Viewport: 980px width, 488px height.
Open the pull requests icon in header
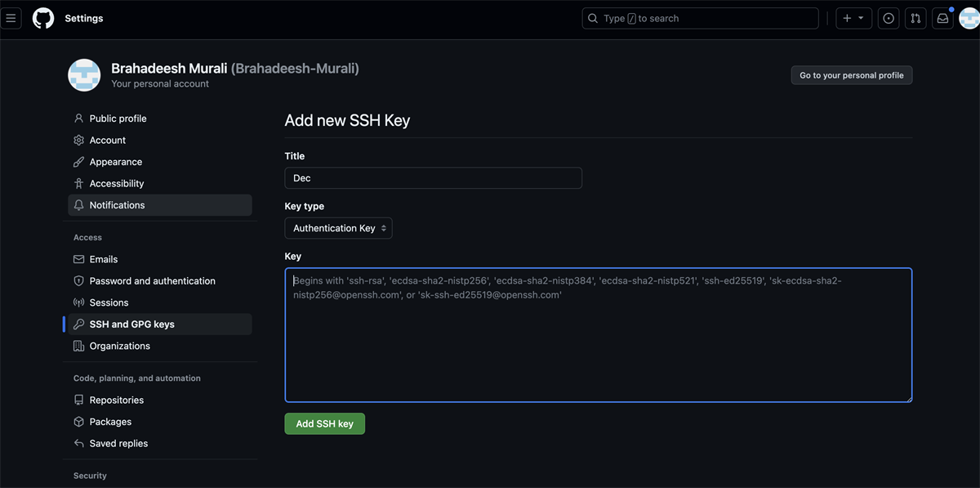[x=915, y=18]
